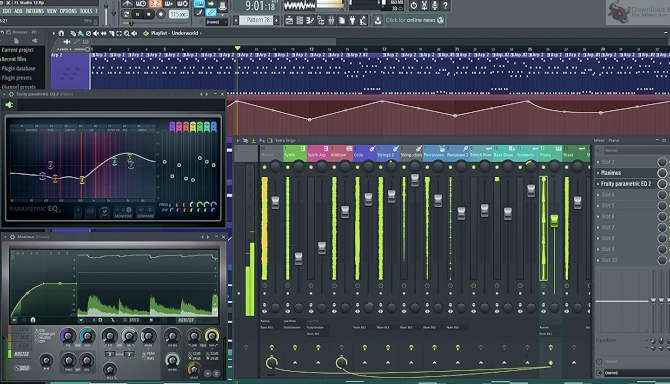The width and height of the screenshot is (670, 384).
Task: Expand Fruity parametric EQ 2 slot menu arrow
Action: click(598, 184)
